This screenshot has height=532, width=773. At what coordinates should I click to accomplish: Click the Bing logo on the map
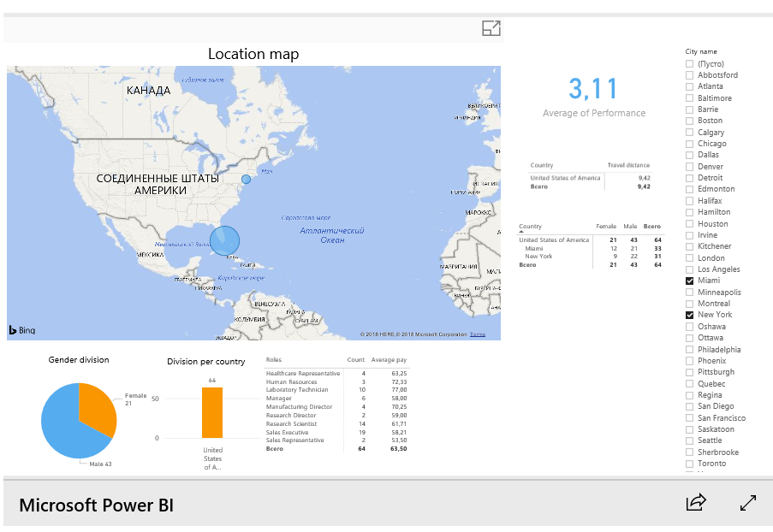(22, 330)
